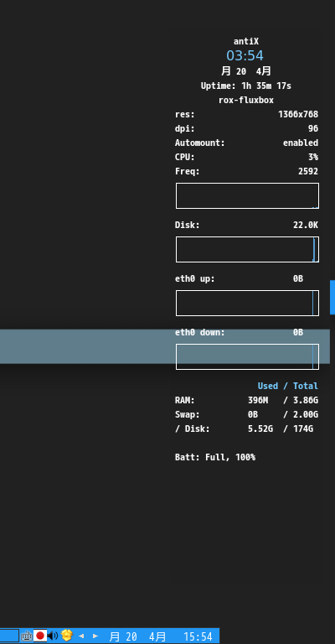Click the Freq value 2592
The width and height of the screenshot is (335, 644).
(x=308, y=171)
